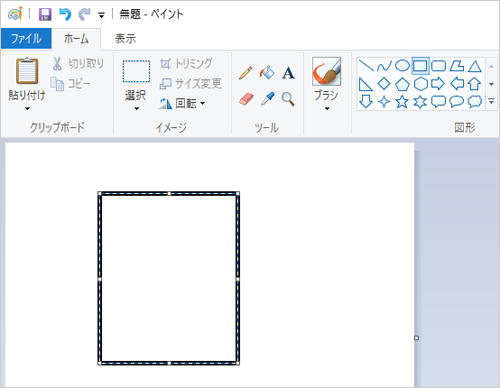
Task: Click shapes gallery scroll-down arrow
Action: (491, 84)
